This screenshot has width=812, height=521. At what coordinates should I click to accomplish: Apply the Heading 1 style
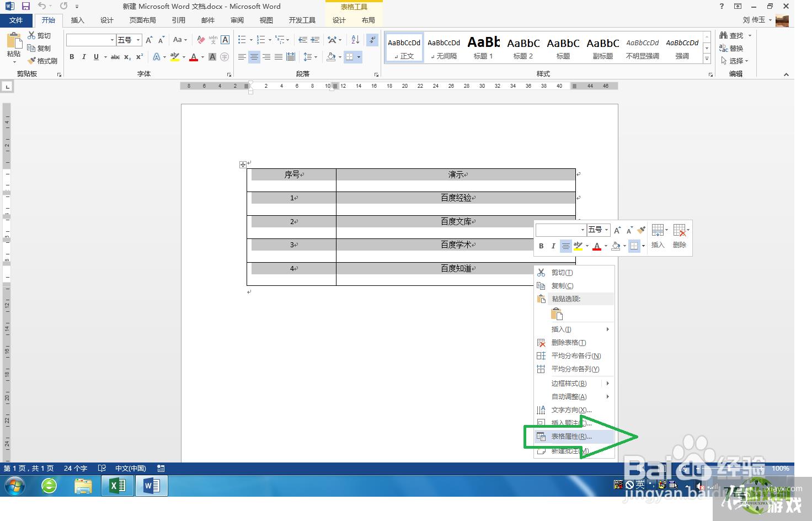[x=483, y=47]
